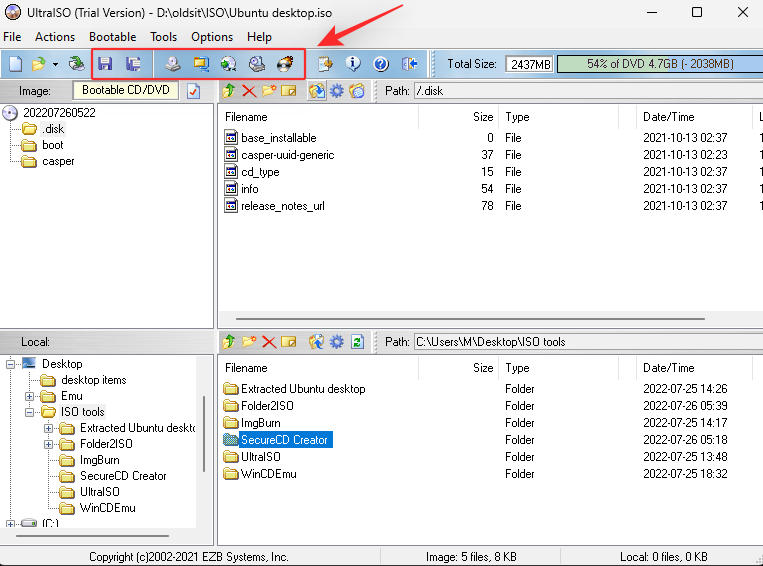This screenshot has height=566, width=763.
Task: Expand the (C:) drive node
Action: tap(10, 524)
